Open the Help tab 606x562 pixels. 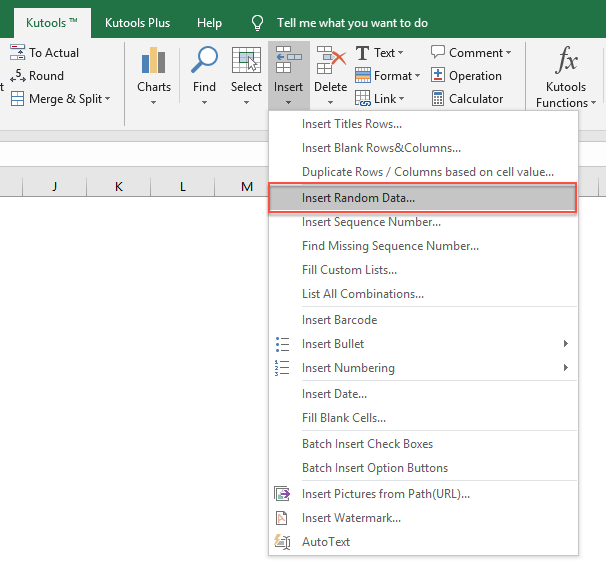209,23
